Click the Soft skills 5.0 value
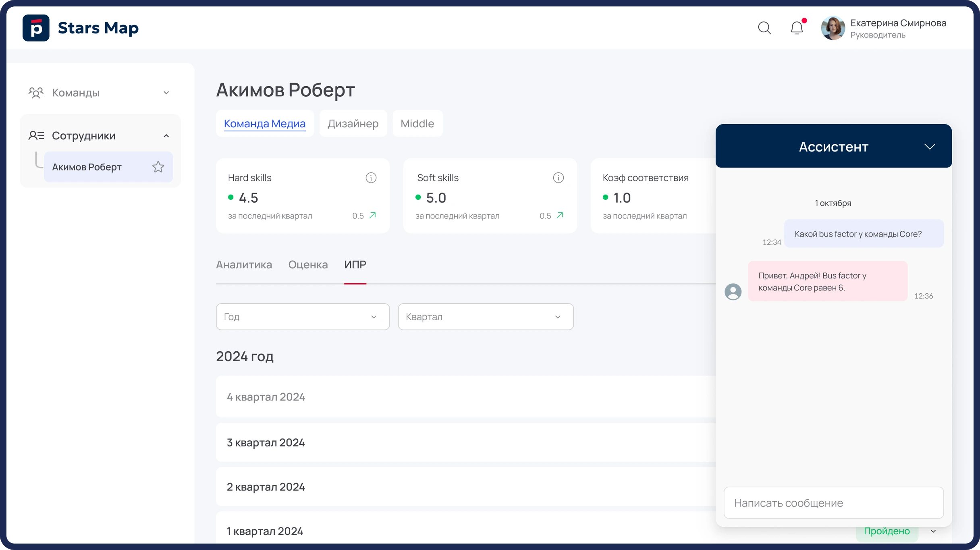Image resolution: width=980 pixels, height=550 pixels. 436,198
